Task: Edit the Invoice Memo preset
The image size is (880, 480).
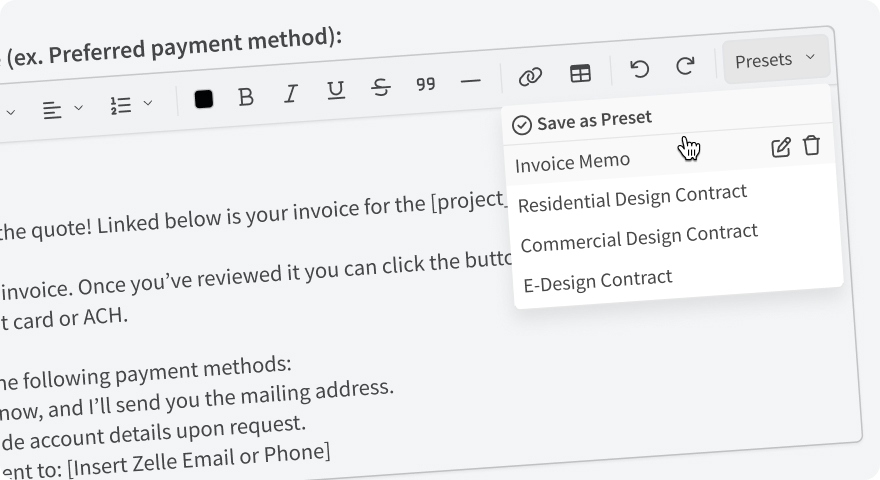Action: click(781, 147)
